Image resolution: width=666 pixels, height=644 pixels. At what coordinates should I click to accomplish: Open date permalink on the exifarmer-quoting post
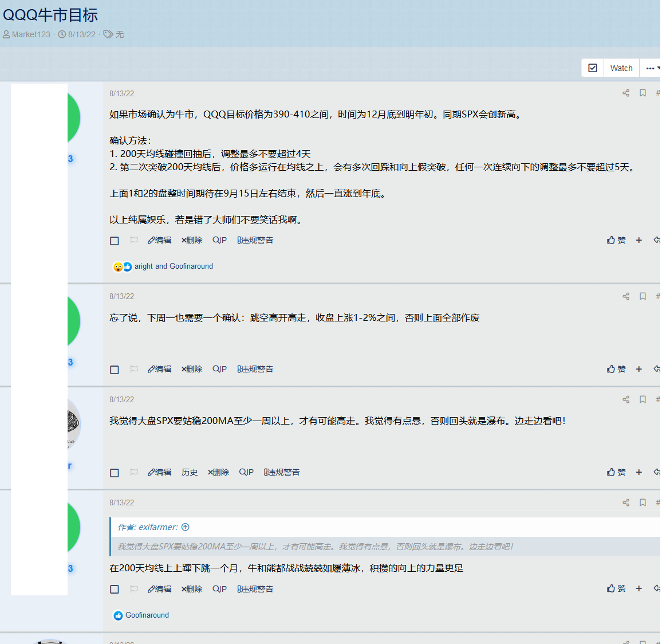[x=121, y=503]
